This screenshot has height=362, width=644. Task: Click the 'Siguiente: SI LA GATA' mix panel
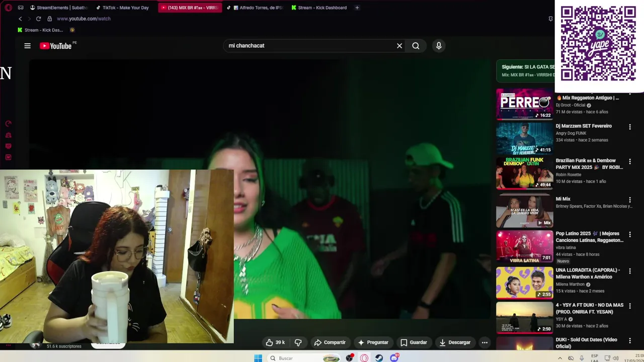pyautogui.click(x=525, y=71)
